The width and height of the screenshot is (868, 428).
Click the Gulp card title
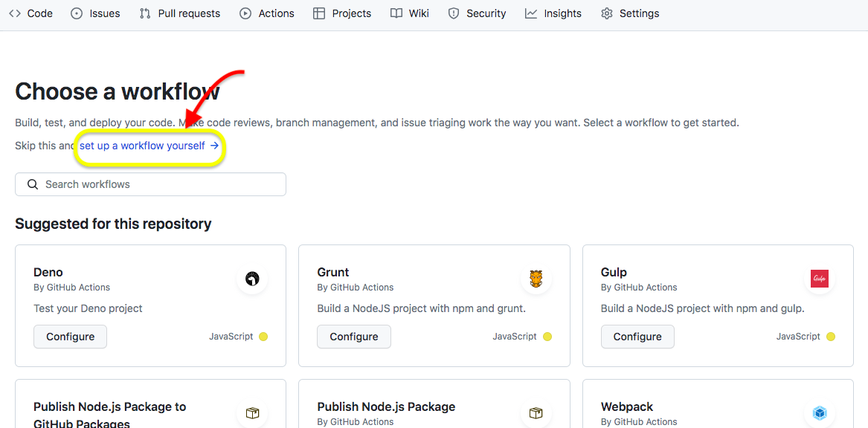(x=614, y=272)
